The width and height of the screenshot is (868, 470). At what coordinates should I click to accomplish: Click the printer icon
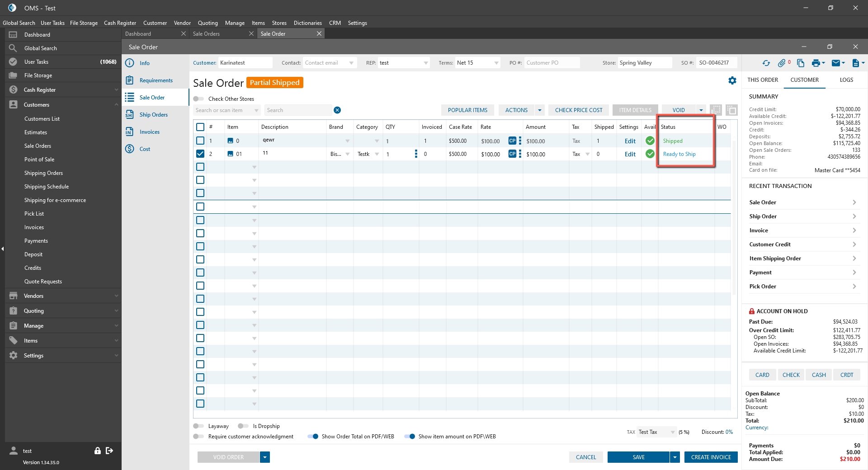816,63
